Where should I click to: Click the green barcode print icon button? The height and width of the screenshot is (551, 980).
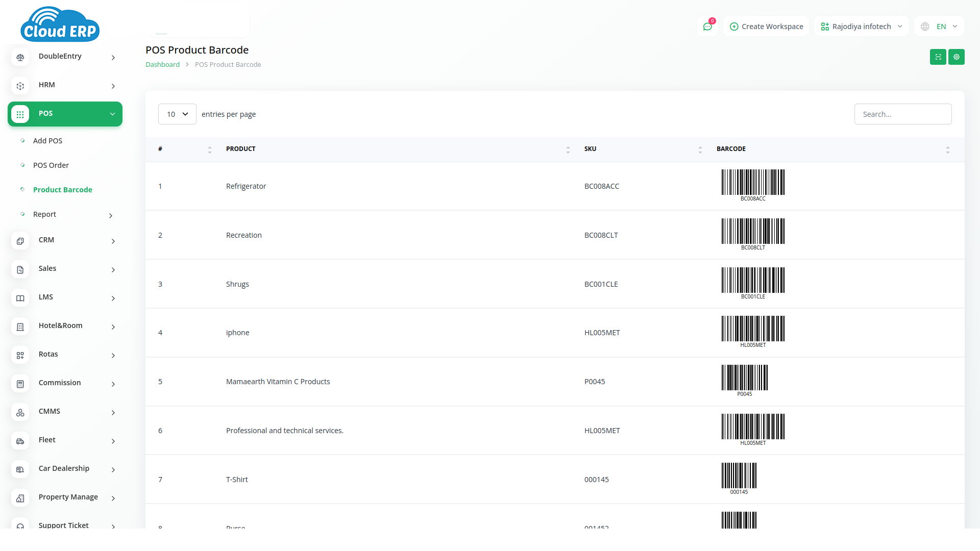pos(938,57)
